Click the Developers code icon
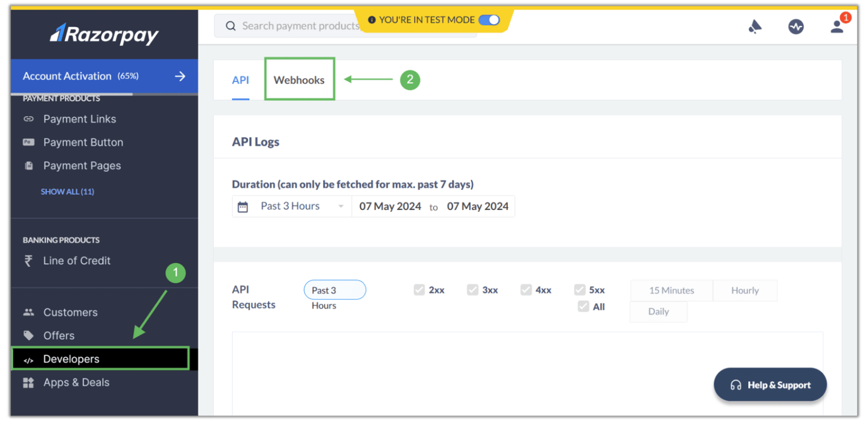Viewport: 868px width, 422px height. click(28, 359)
